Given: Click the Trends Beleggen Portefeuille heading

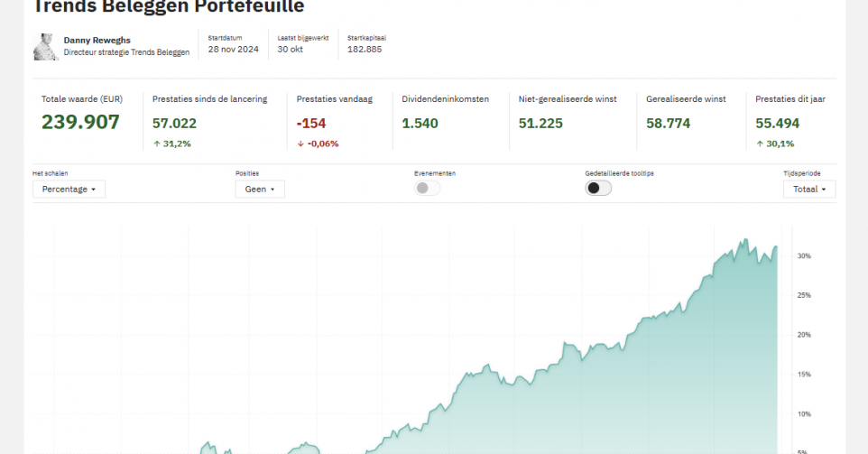Looking at the screenshot, I should pos(169,7).
